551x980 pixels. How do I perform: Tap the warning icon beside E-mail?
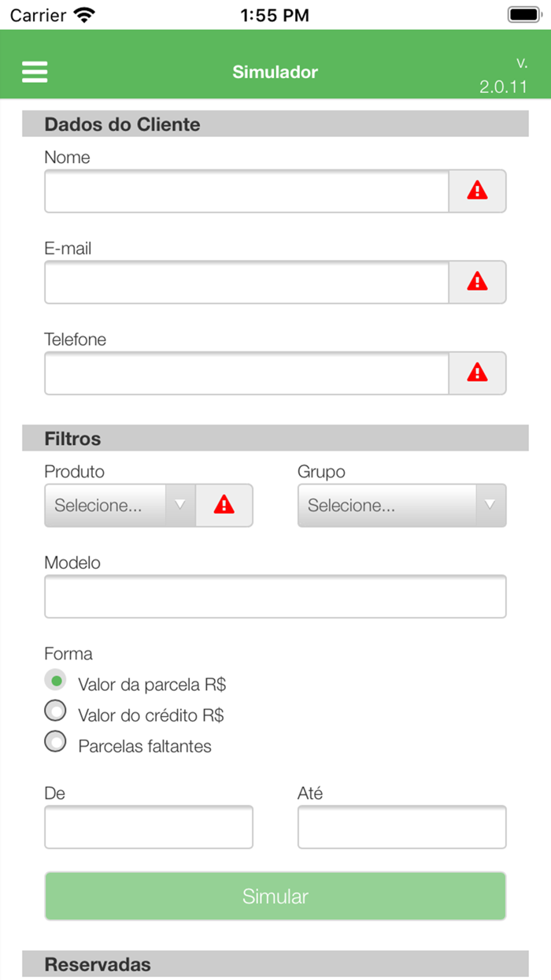(477, 282)
